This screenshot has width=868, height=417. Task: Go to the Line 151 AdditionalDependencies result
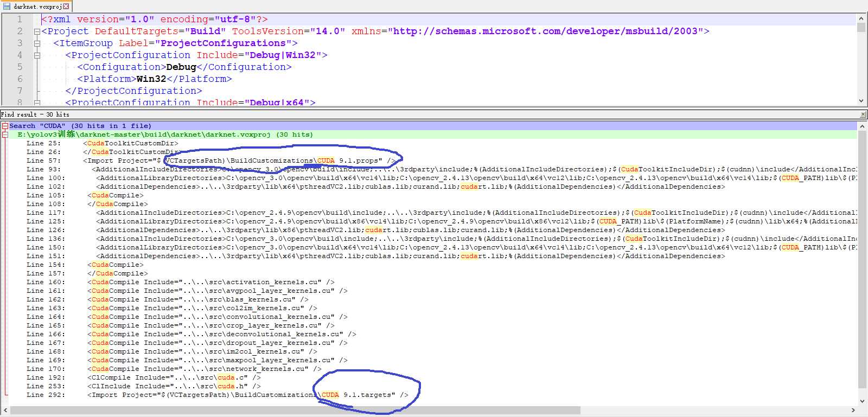(375, 256)
